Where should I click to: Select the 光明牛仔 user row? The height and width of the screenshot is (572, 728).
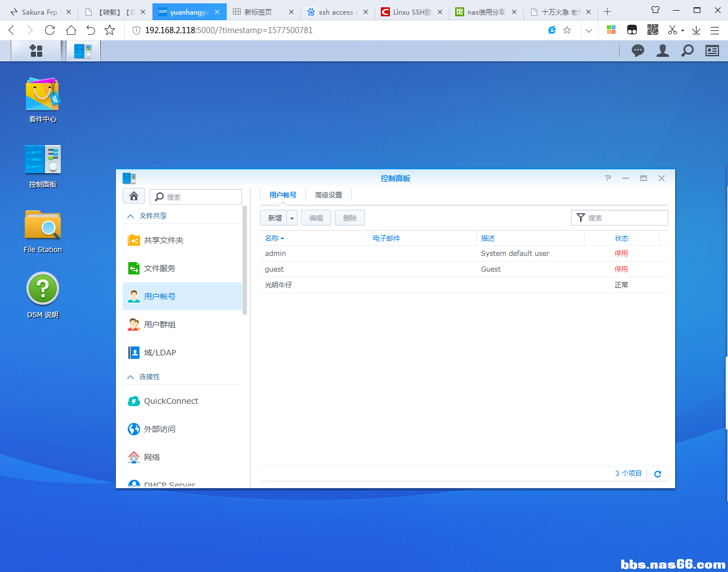[x=464, y=285]
